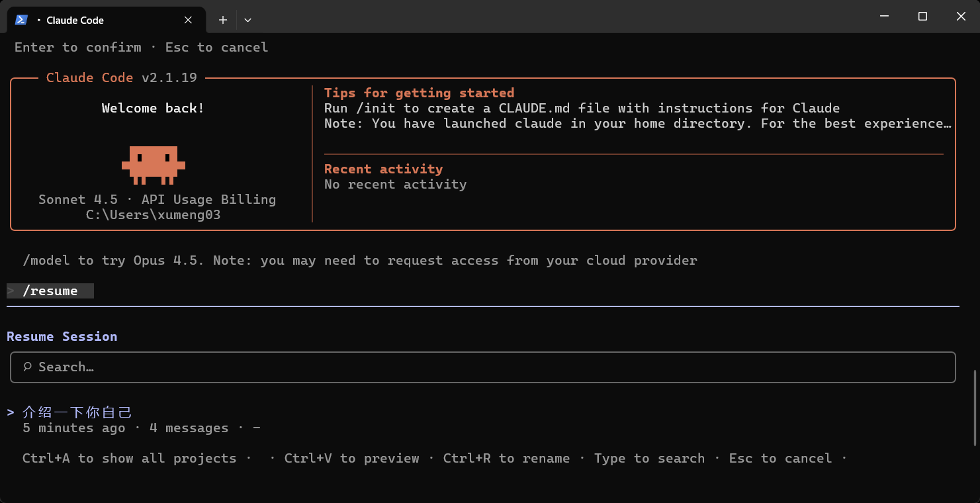
Task: Click the "Enter to confirm" text
Action: [x=78, y=47]
